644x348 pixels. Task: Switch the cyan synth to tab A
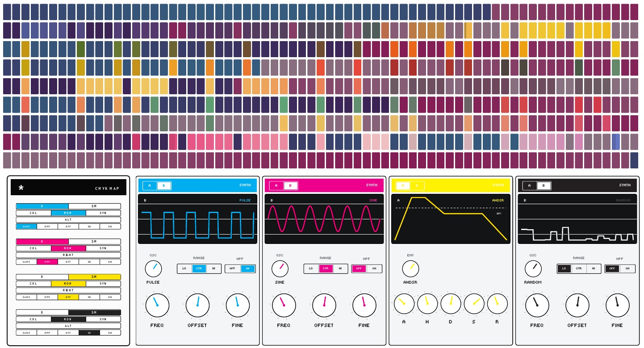tap(150, 185)
